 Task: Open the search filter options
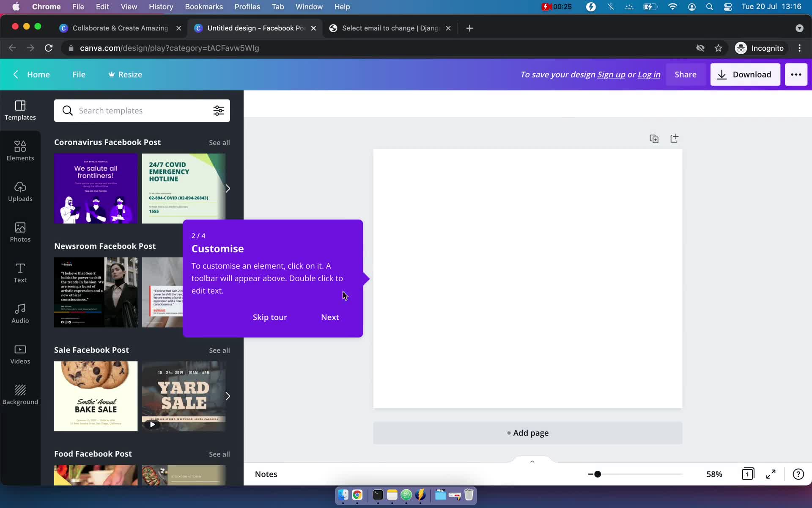click(x=218, y=110)
